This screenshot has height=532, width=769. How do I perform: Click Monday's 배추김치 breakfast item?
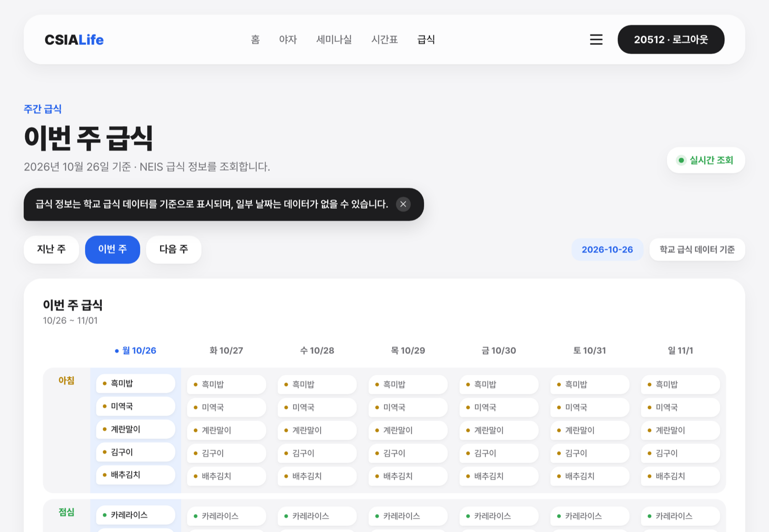click(x=136, y=475)
